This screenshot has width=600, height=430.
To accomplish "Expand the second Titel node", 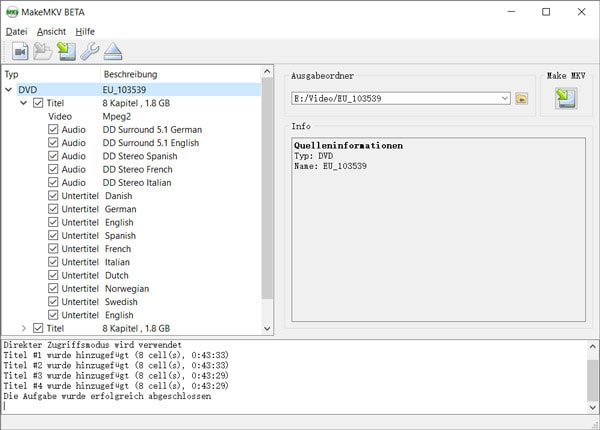I will click(24, 328).
